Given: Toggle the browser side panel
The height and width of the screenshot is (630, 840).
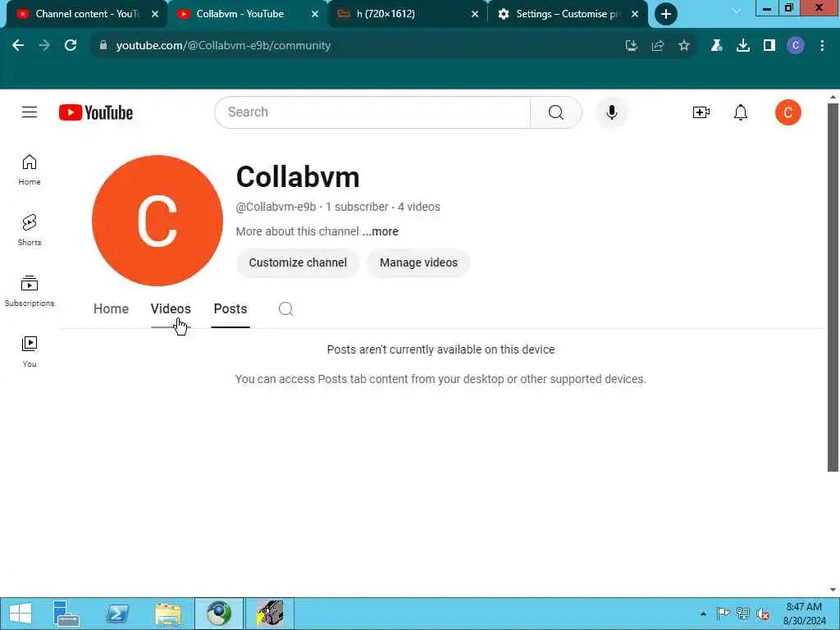Looking at the screenshot, I should [x=769, y=46].
